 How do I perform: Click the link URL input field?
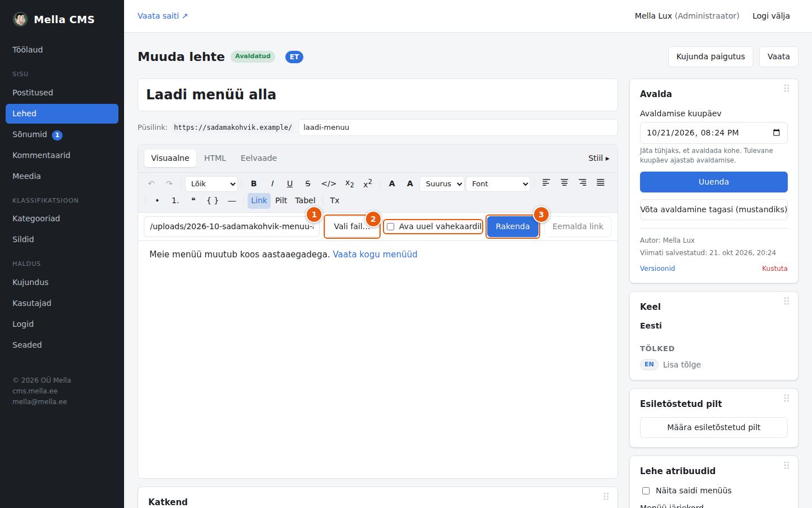(232, 227)
